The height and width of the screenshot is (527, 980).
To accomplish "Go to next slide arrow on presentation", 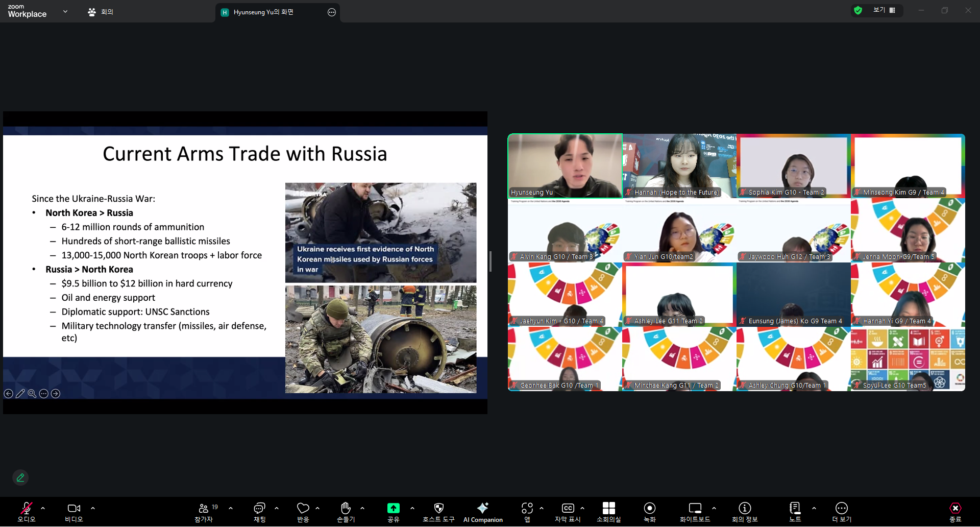I will click(x=56, y=394).
